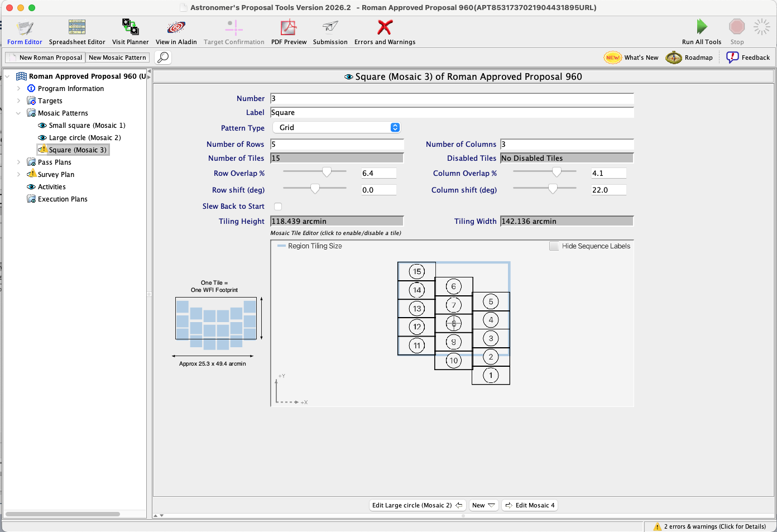Click the New Mosaic Pattern button

117,57
